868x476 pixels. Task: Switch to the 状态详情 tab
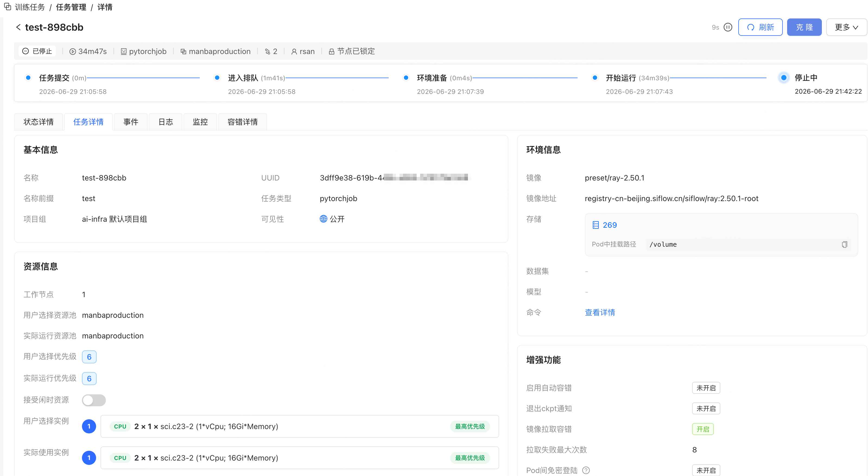click(x=39, y=122)
